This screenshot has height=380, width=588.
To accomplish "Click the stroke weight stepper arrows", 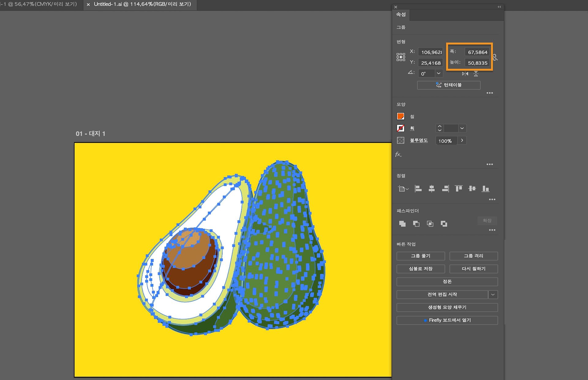I will tap(439, 128).
